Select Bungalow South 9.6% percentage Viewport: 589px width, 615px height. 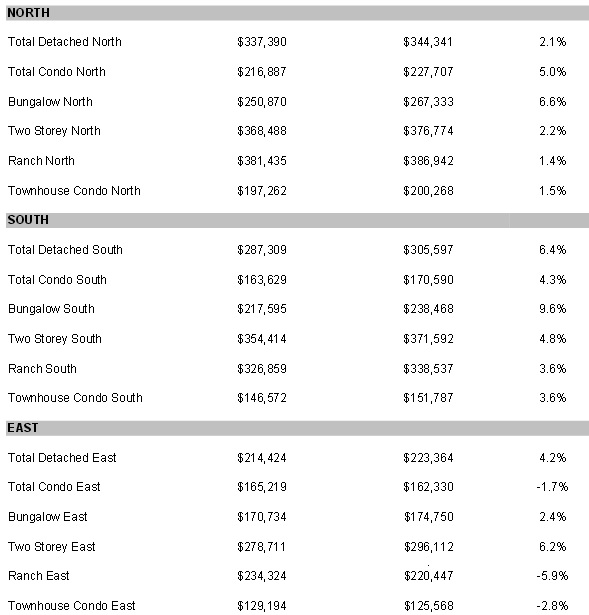553,309
